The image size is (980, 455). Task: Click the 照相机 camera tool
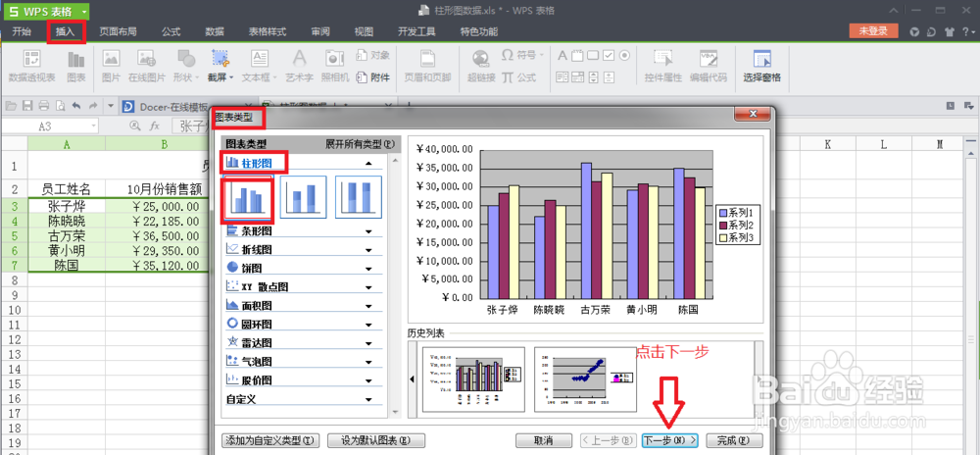(335, 67)
